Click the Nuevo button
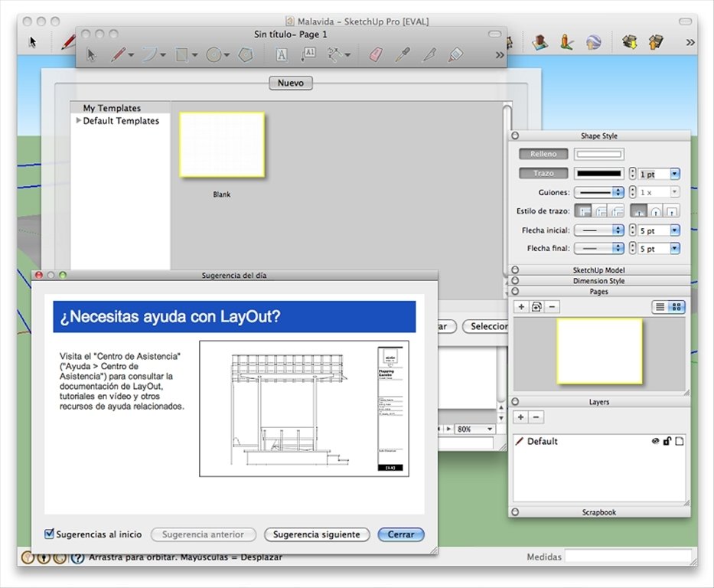Viewport: 714px width, 588px height. click(x=291, y=83)
